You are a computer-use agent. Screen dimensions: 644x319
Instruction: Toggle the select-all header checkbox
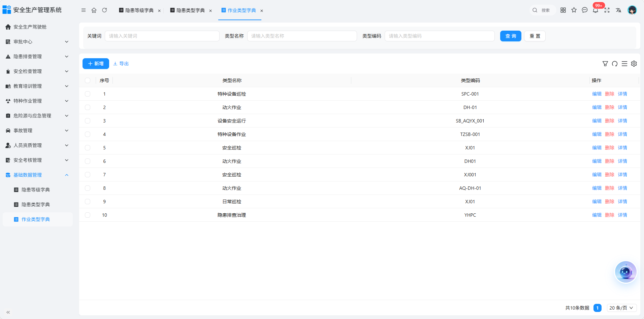coord(88,80)
